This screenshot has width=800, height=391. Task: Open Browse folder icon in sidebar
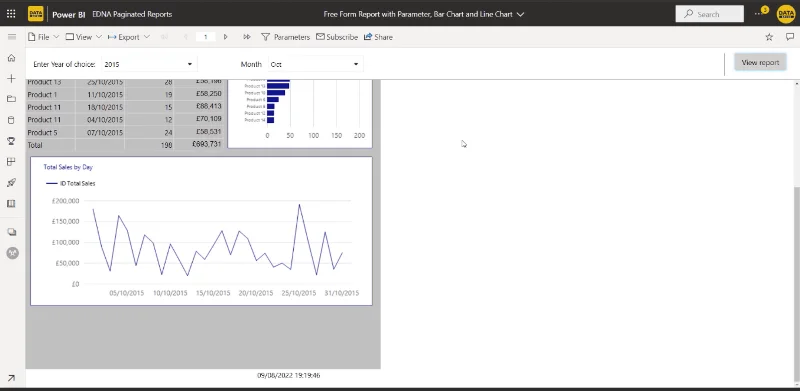(x=11, y=99)
